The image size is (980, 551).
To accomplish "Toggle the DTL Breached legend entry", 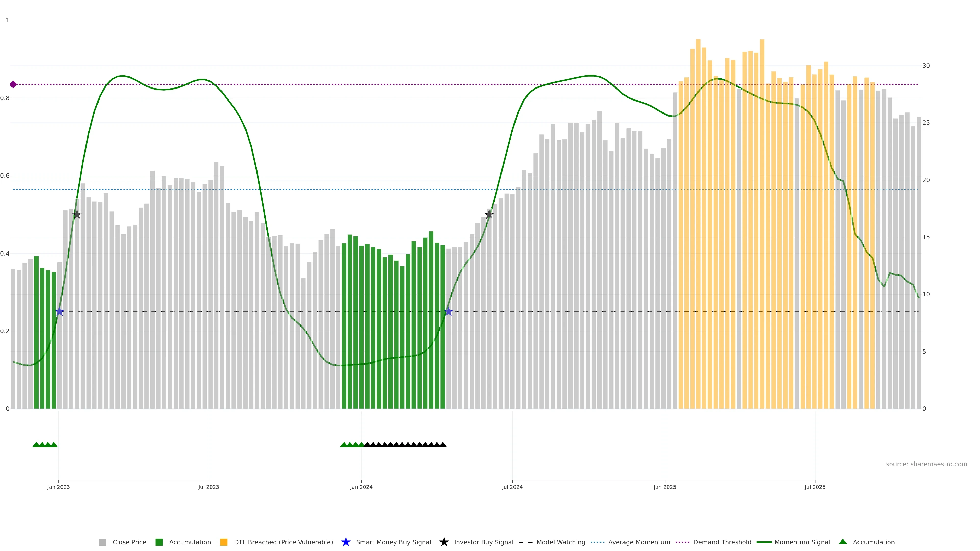I will 283,542.
